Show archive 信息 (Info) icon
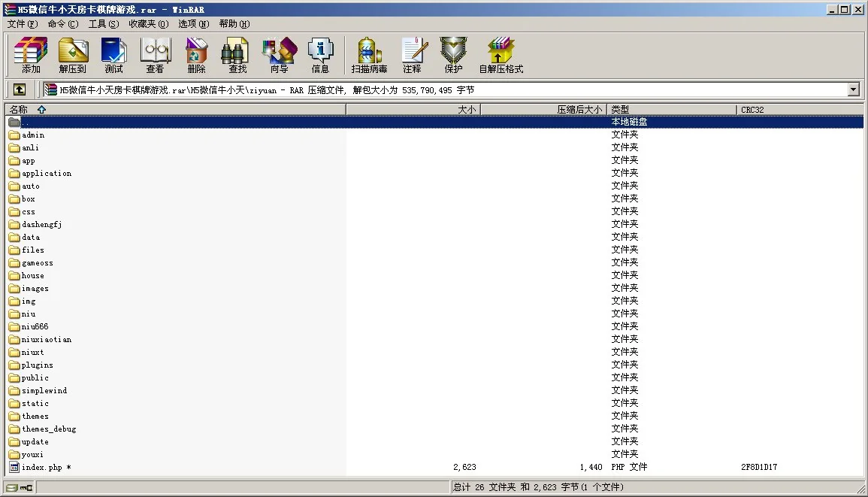This screenshot has width=868, height=497. 320,56
